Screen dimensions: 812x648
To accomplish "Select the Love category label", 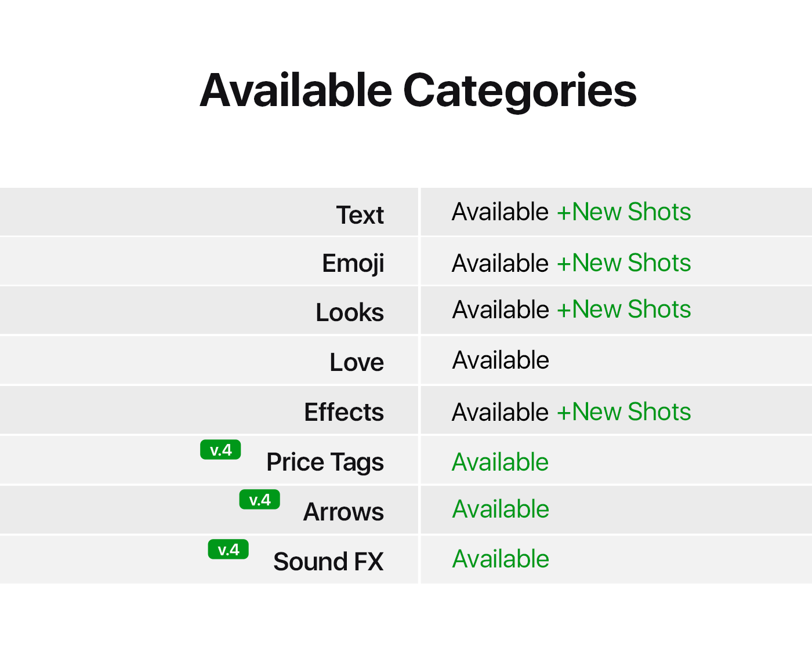I will coord(357,362).
